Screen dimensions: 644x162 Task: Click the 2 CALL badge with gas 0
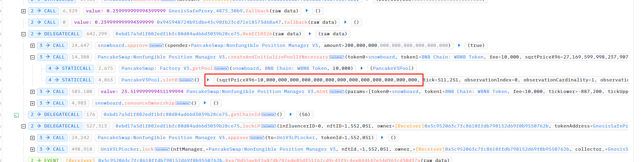(x=43, y=22)
